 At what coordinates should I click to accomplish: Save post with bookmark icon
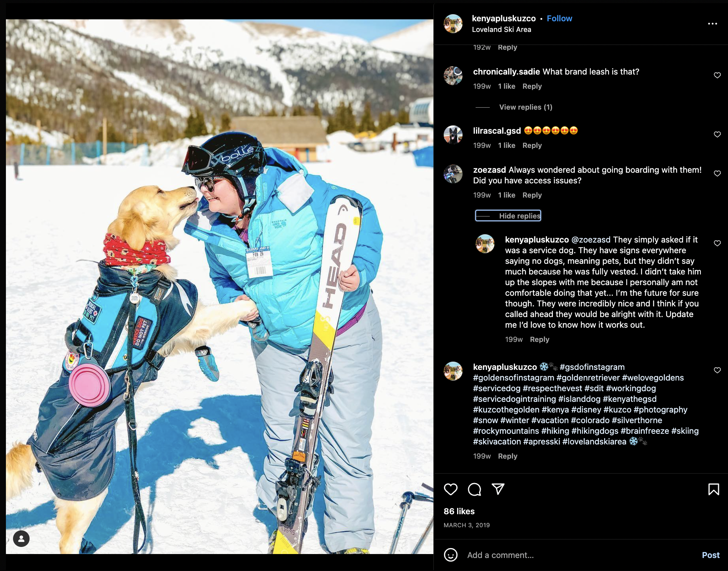click(x=713, y=489)
